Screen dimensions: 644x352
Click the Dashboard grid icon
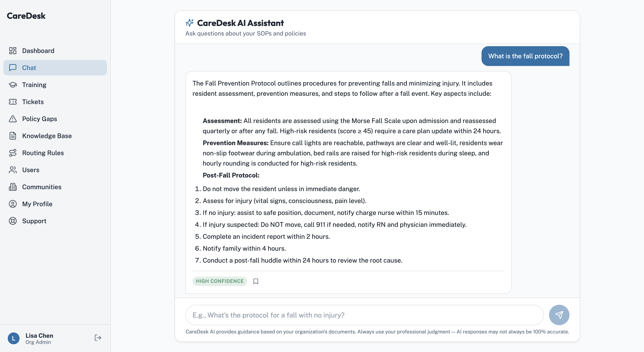pyautogui.click(x=13, y=51)
